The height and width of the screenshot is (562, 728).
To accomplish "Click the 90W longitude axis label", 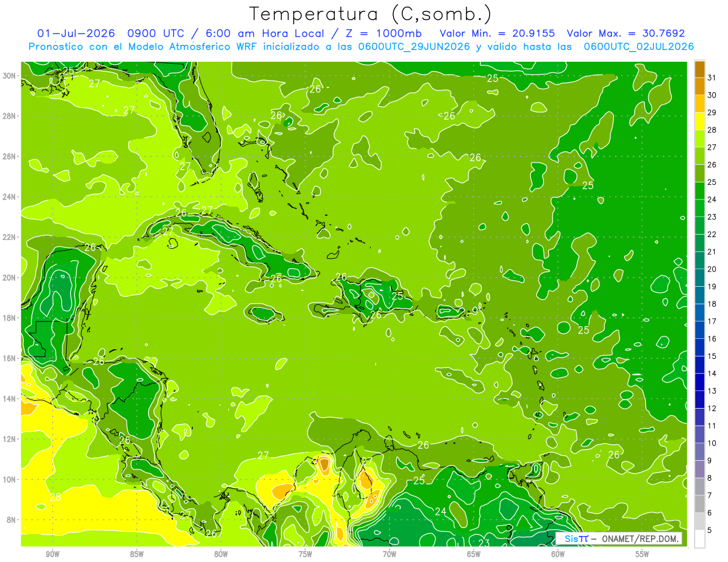I will (53, 554).
